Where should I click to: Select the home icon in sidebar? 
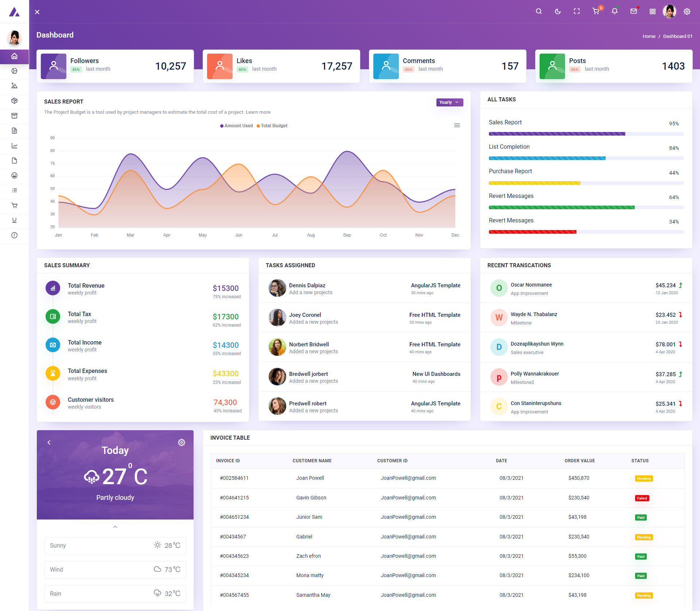[x=14, y=56]
